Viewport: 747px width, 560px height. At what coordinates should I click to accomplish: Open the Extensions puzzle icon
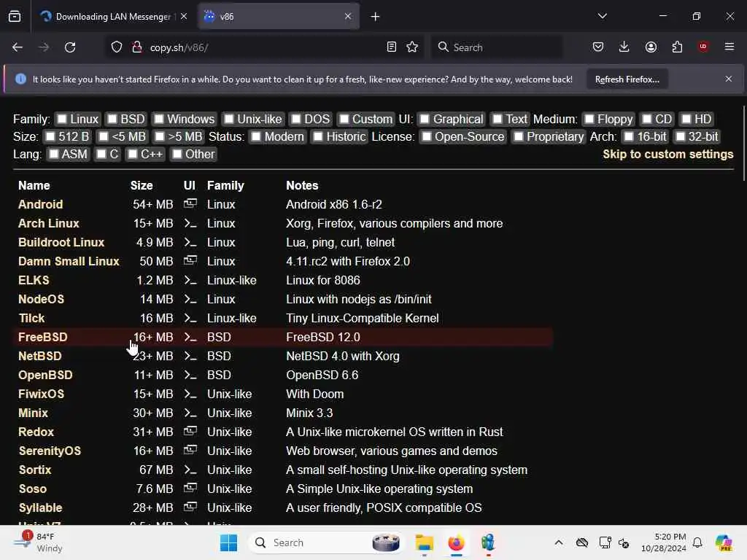[677, 47]
